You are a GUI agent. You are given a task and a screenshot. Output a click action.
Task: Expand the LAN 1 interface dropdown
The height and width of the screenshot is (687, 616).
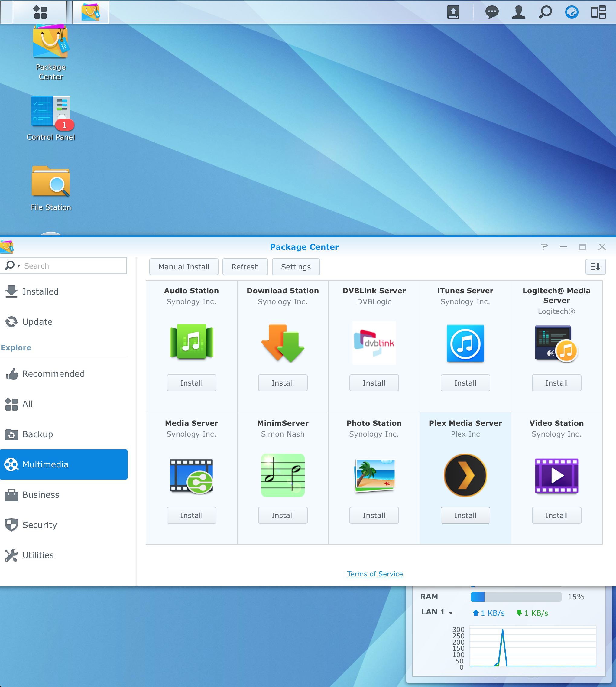451,613
